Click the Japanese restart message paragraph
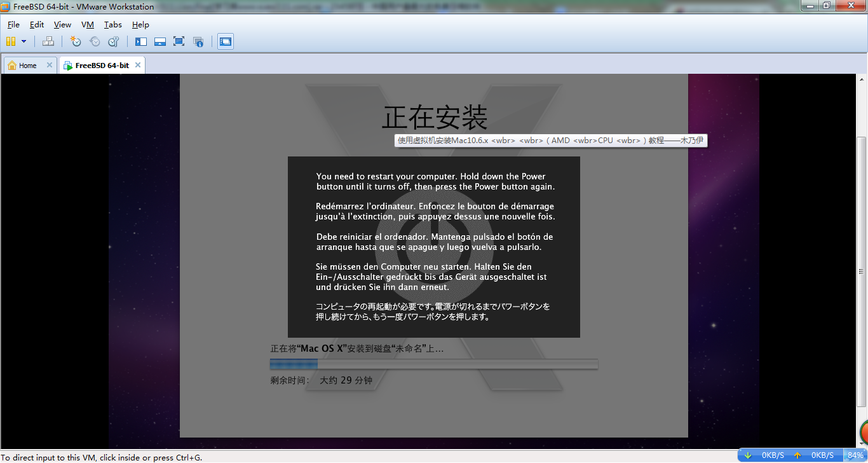The image size is (868, 463). (x=433, y=312)
